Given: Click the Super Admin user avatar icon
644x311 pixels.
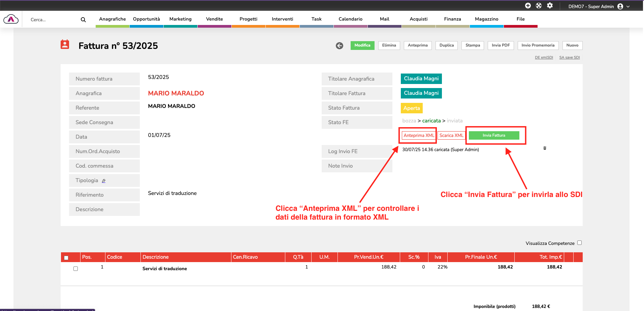Looking at the screenshot, I should point(620,6).
